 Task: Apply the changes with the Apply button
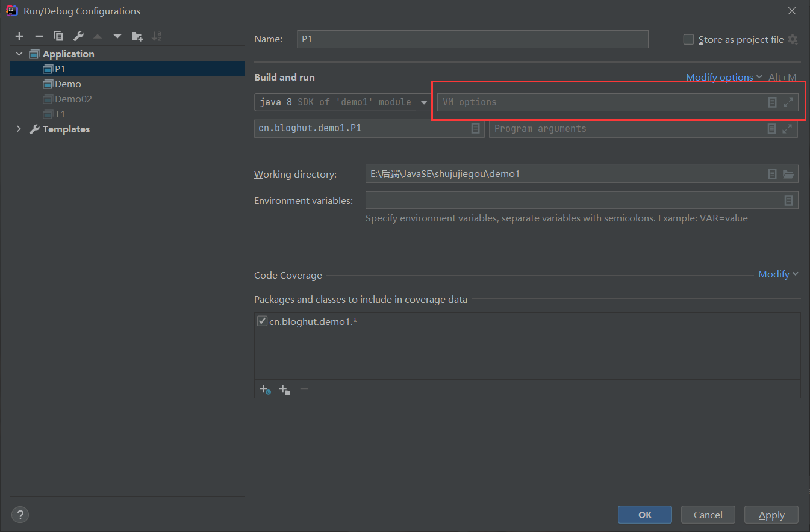click(771, 515)
